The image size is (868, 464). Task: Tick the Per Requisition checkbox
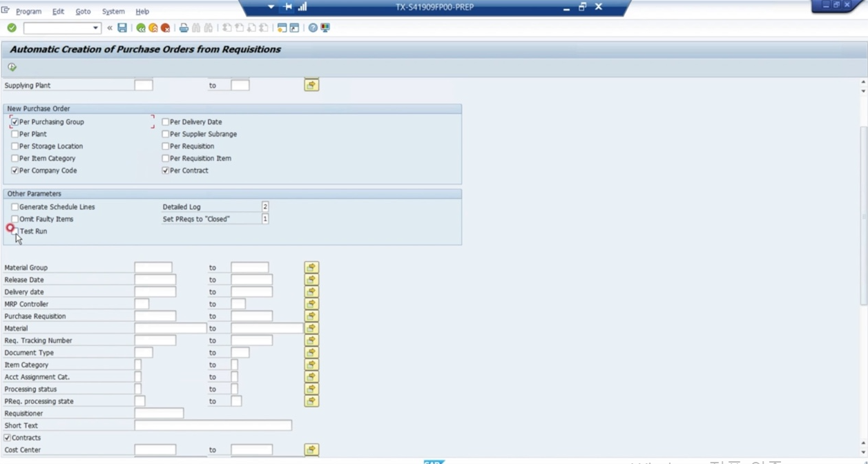165,146
